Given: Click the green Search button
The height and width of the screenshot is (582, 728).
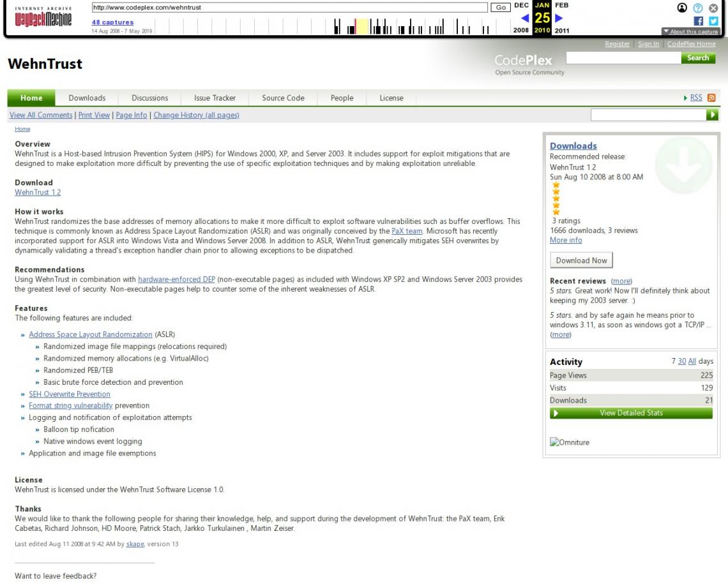Looking at the screenshot, I should 698,57.
